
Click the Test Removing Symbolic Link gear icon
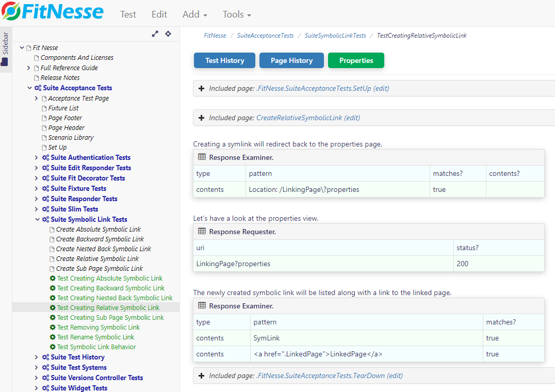coord(53,327)
